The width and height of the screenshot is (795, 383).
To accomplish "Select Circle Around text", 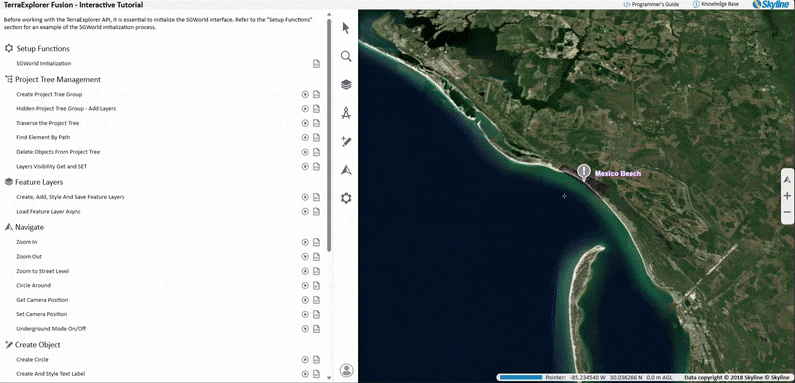I will tap(33, 286).
